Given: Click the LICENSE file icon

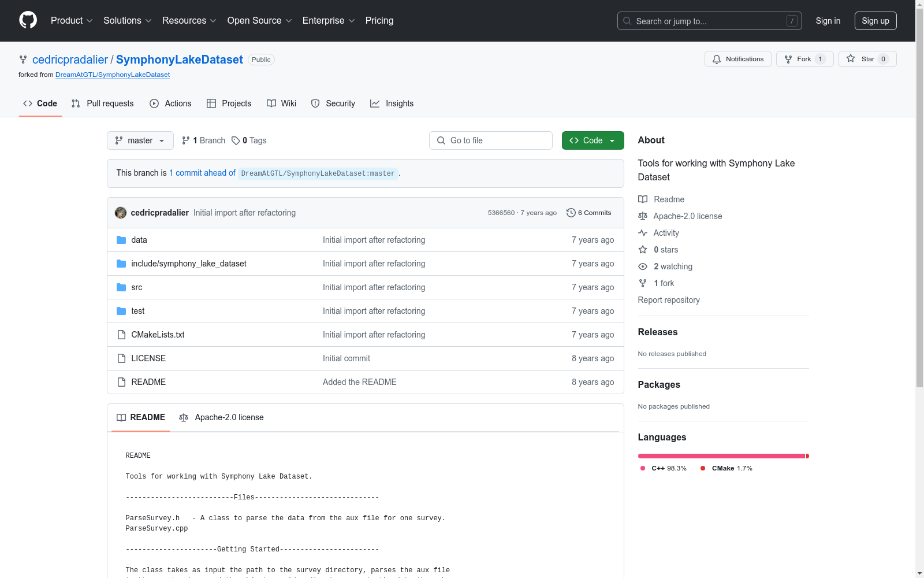Looking at the screenshot, I should click(121, 358).
